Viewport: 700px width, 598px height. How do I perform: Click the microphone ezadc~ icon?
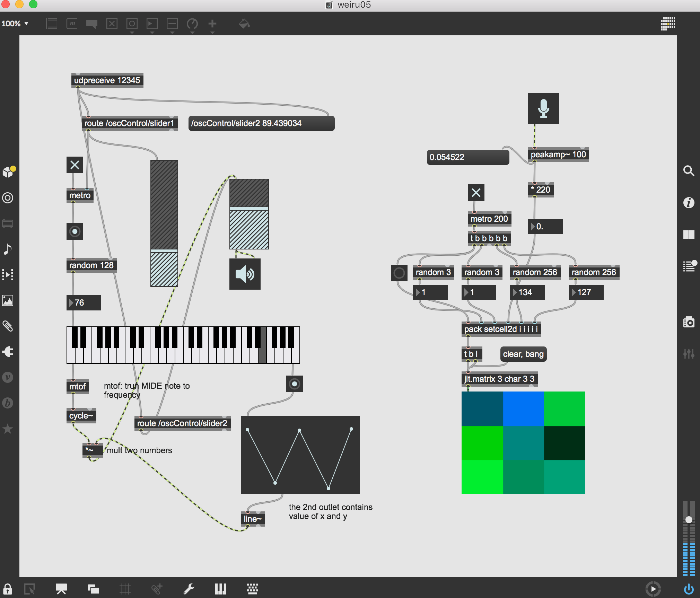pyautogui.click(x=543, y=108)
